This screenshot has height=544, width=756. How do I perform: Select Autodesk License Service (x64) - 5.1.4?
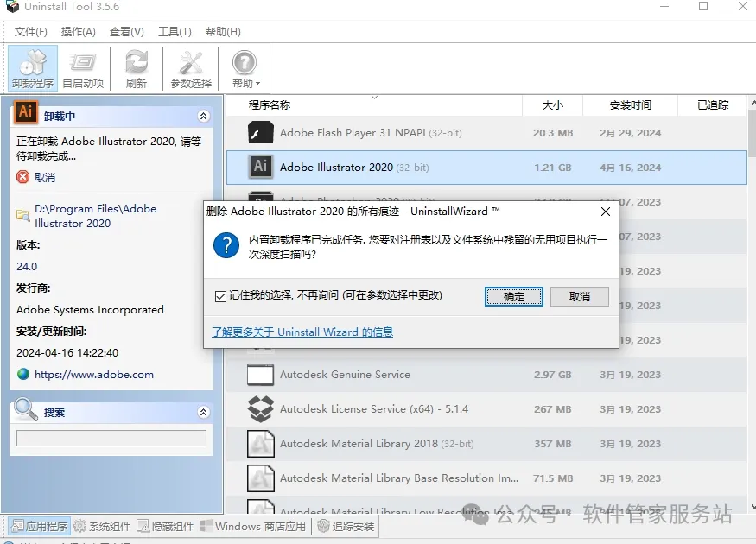[374, 409]
